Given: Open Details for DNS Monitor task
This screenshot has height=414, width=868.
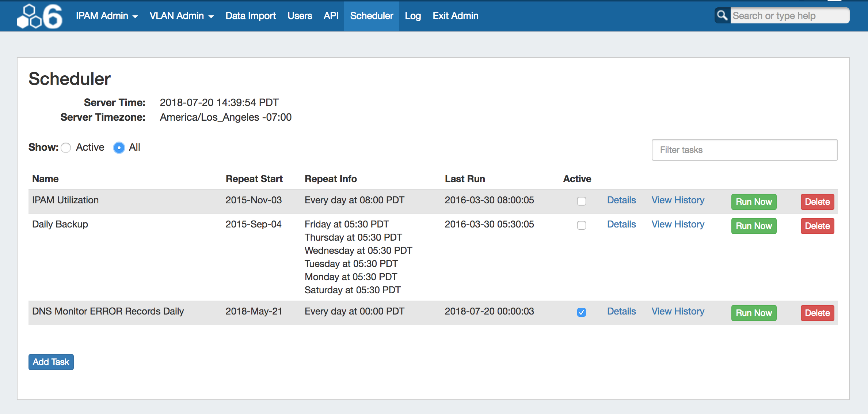Looking at the screenshot, I should (621, 311).
